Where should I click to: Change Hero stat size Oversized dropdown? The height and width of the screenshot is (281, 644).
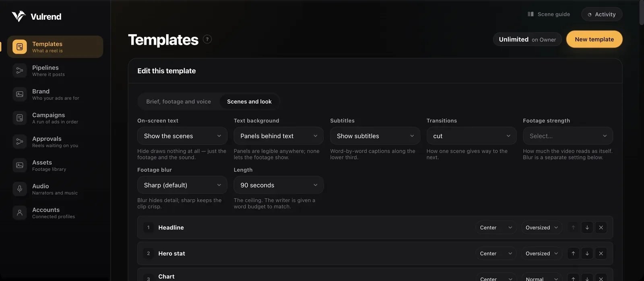coord(542,253)
